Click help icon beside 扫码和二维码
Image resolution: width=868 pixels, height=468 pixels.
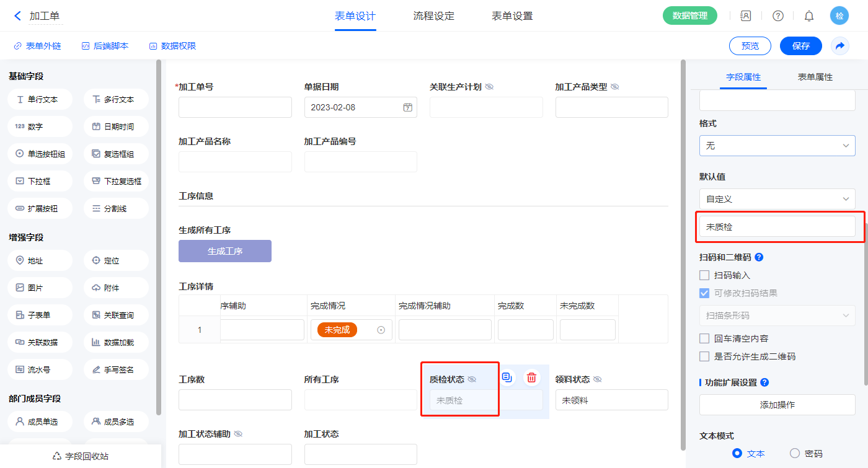point(759,257)
